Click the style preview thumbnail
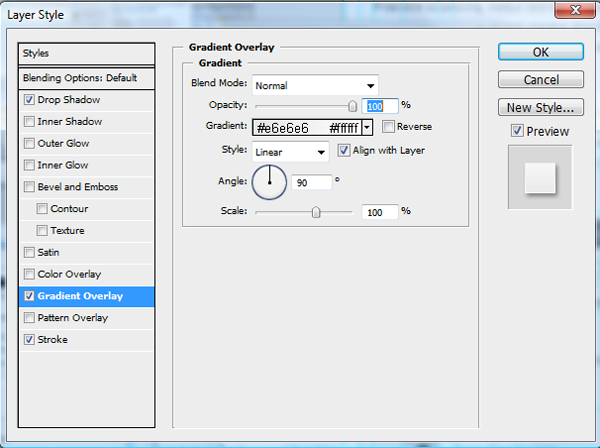The height and width of the screenshot is (448, 600). pyautogui.click(x=540, y=177)
